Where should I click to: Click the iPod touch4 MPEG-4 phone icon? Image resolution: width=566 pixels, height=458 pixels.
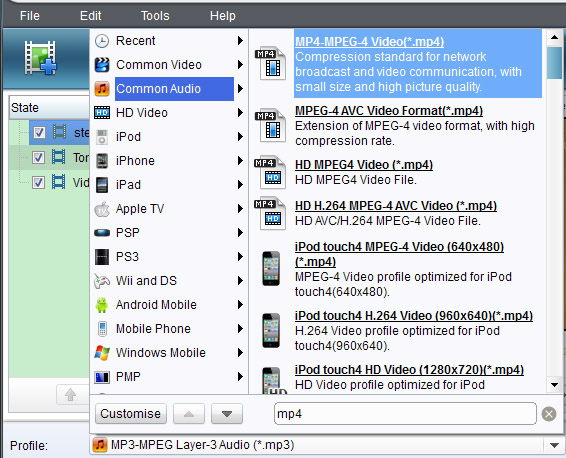click(x=271, y=269)
